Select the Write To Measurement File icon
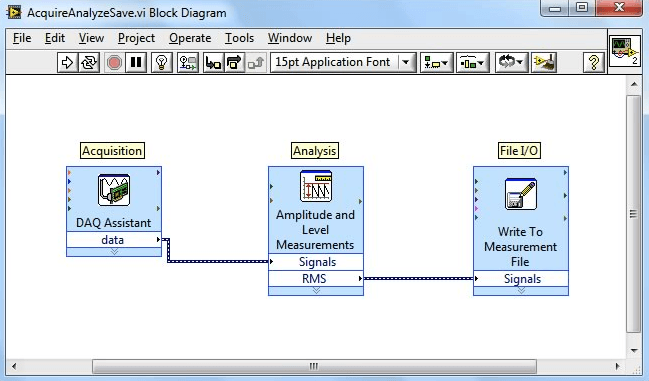Image resolution: width=649 pixels, height=381 pixels. [521, 194]
